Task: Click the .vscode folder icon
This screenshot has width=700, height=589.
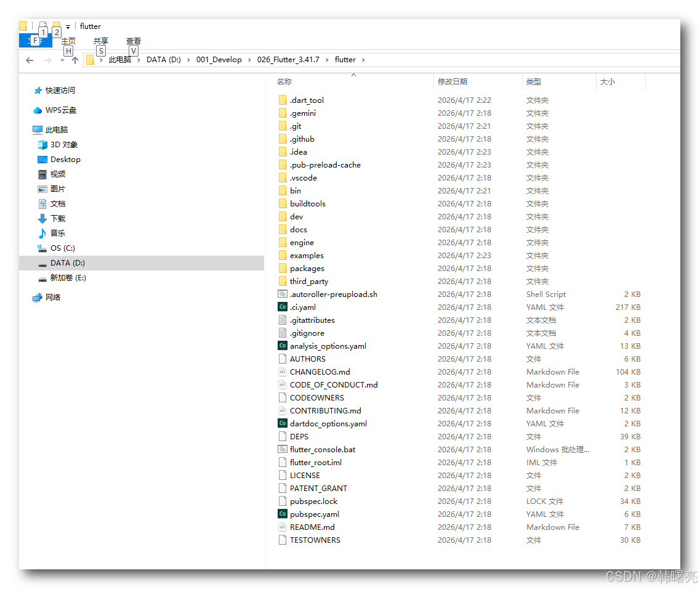Action: click(x=283, y=177)
